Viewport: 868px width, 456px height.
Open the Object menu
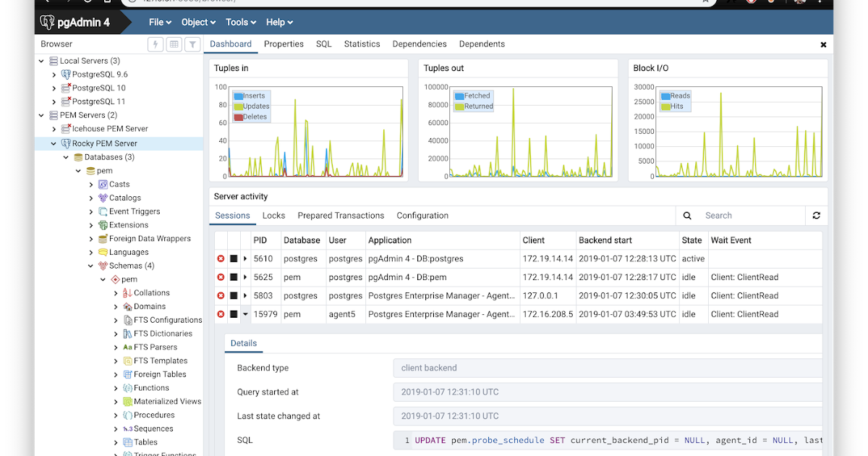tap(198, 22)
